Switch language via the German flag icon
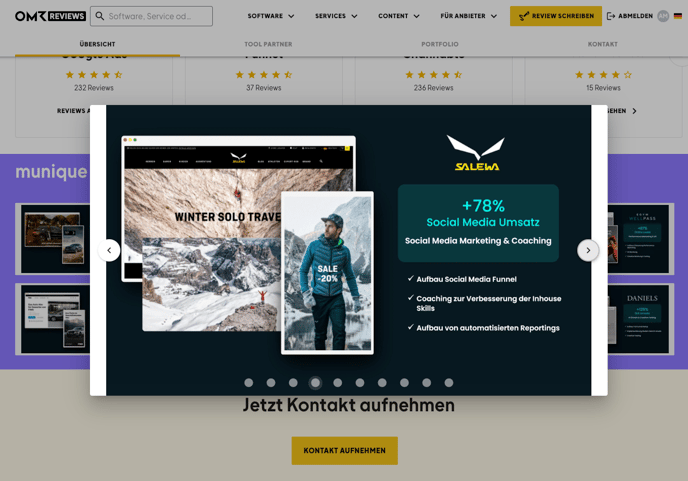This screenshot has height=481, width=688. click(x=678, y=16)
